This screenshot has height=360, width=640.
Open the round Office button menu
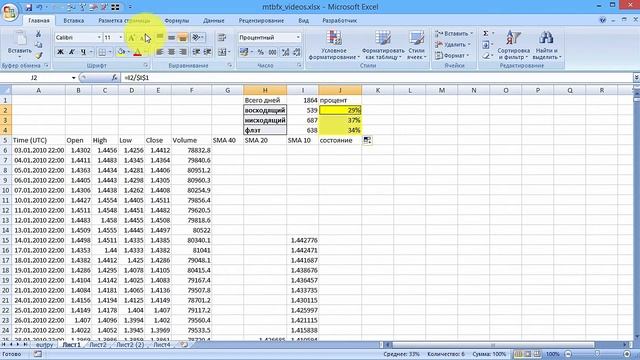tap(10, 11)
